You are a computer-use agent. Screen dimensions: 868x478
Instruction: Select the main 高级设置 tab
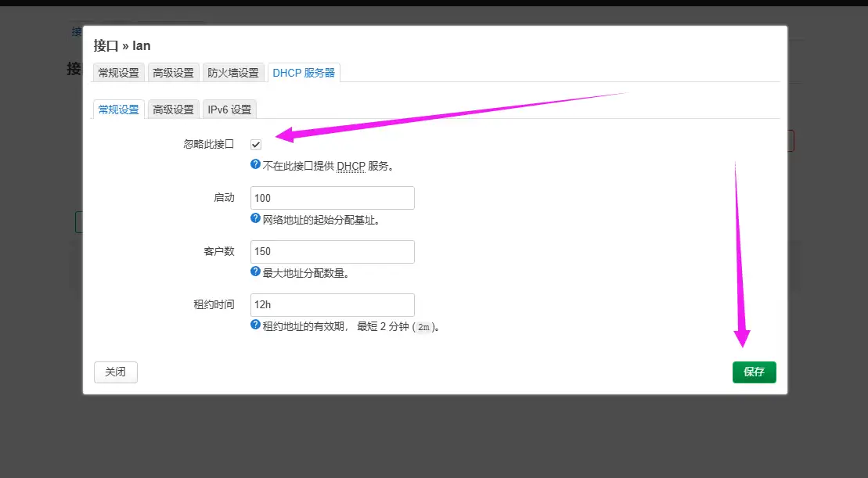pyautogui.click(x=173, y=72)
